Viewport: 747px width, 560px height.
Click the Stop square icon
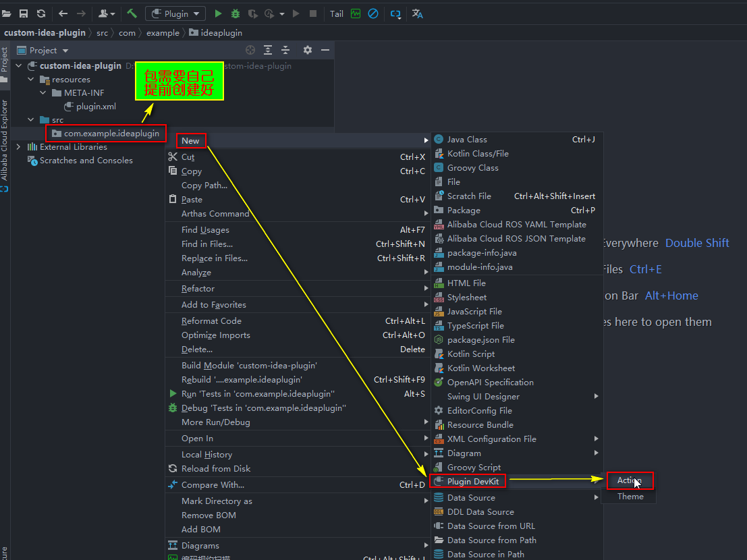[x=313, y=13]
